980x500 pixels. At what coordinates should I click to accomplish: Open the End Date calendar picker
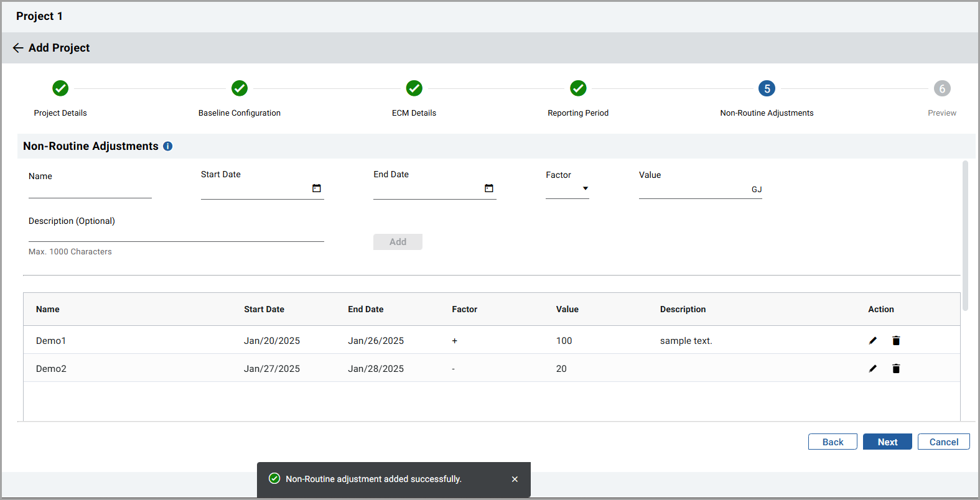(489, 188)
